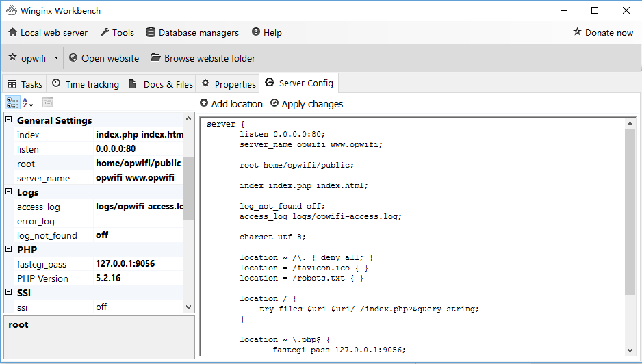Edit the 5.2.16 PHP Version value
642x364 pixels.
pyautogui.click(x=139, y=278)
